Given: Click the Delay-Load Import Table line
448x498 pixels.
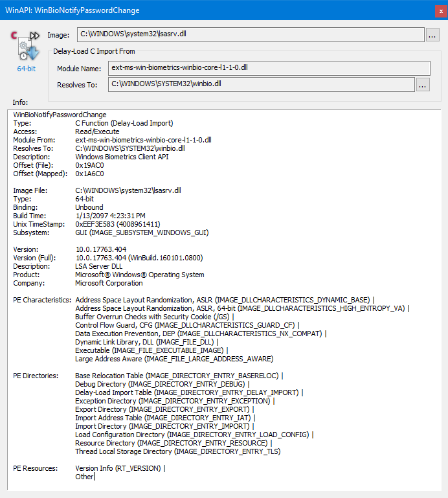Looking at the screenshot, I should pyautogui.click(x=189, y=392).
